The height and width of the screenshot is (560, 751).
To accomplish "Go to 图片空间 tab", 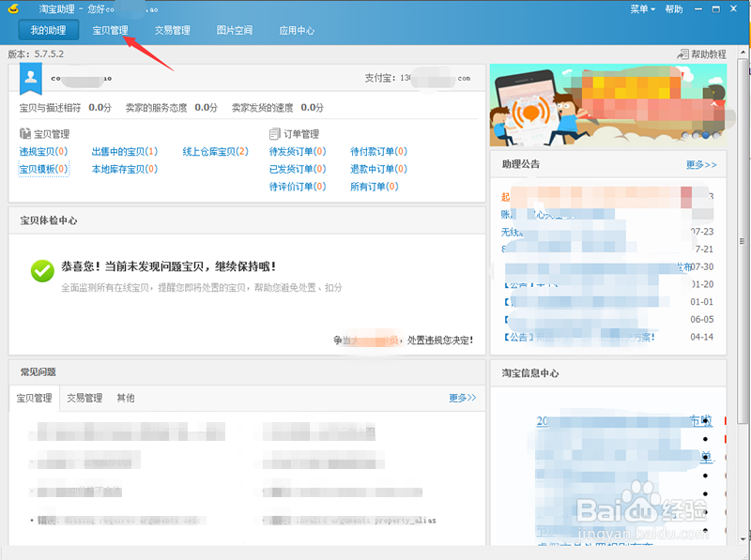I will tap(235, 30).
